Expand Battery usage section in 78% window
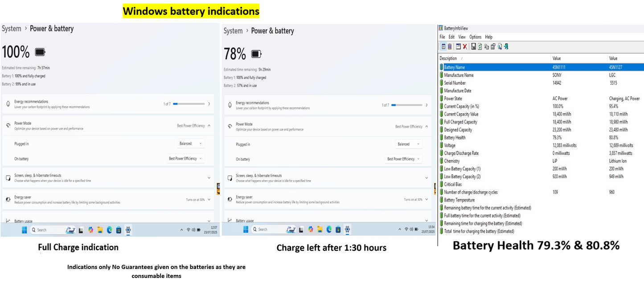The image size is (644, 281). [427, 220]
